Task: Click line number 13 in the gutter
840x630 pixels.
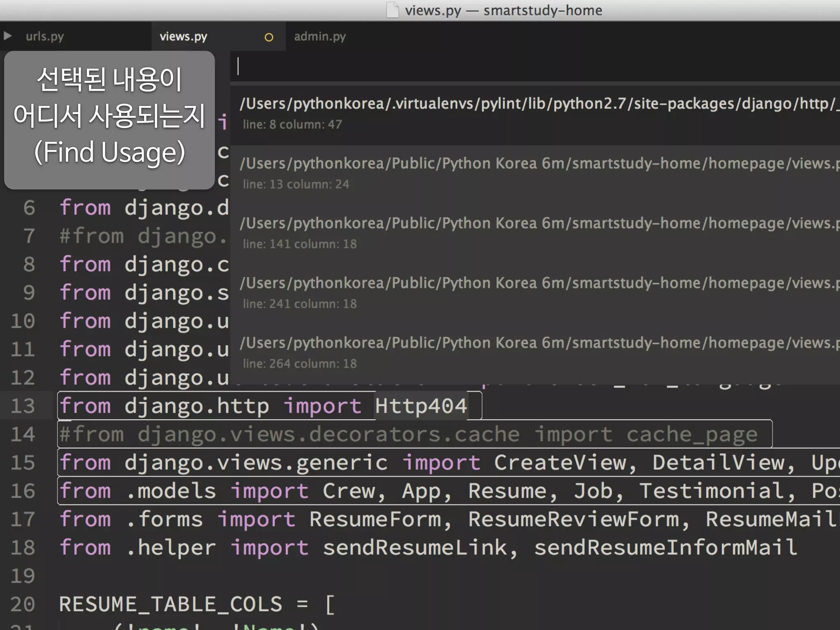Action: [23, 406]
